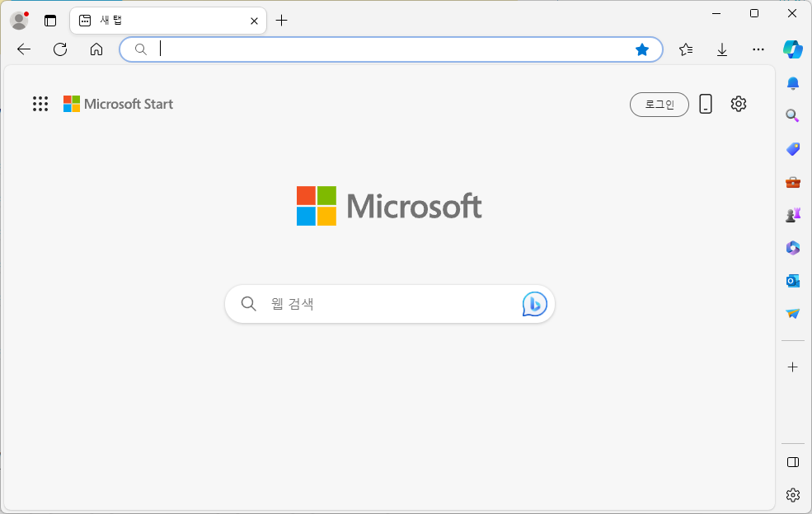Click the address bar search magnifier icon
This screenshot has width=812, height=514.
pyautogui.click(x=141, y=49)
